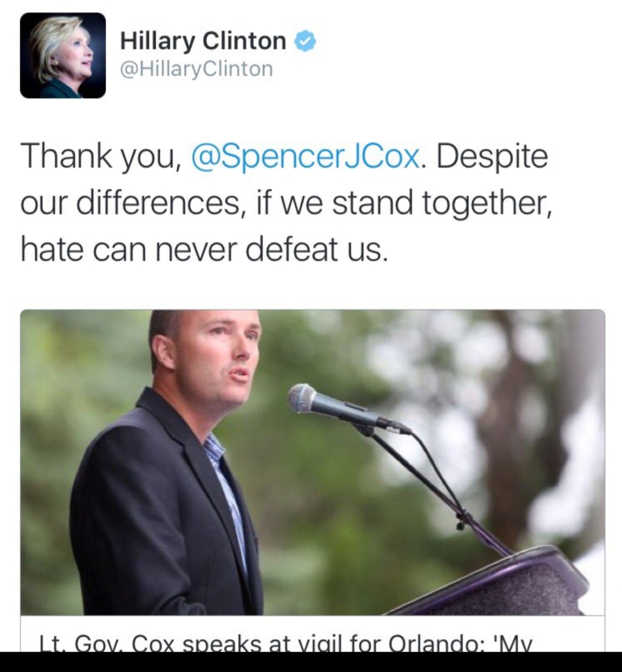Click the "our differences" tweet line
622x672 pixels.
[x=130, y=203]
